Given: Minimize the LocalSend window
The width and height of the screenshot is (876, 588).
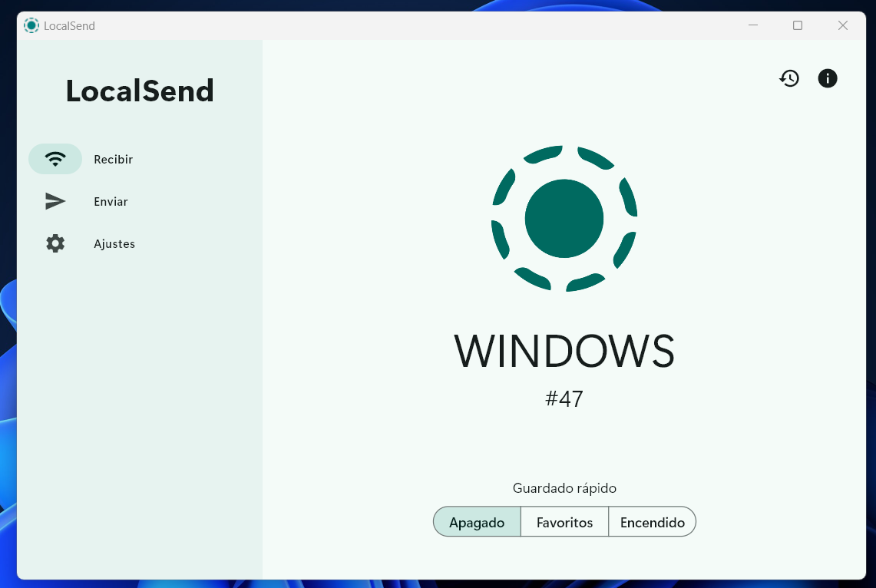Looking at the screenshot, I should (x=753, y=25).
